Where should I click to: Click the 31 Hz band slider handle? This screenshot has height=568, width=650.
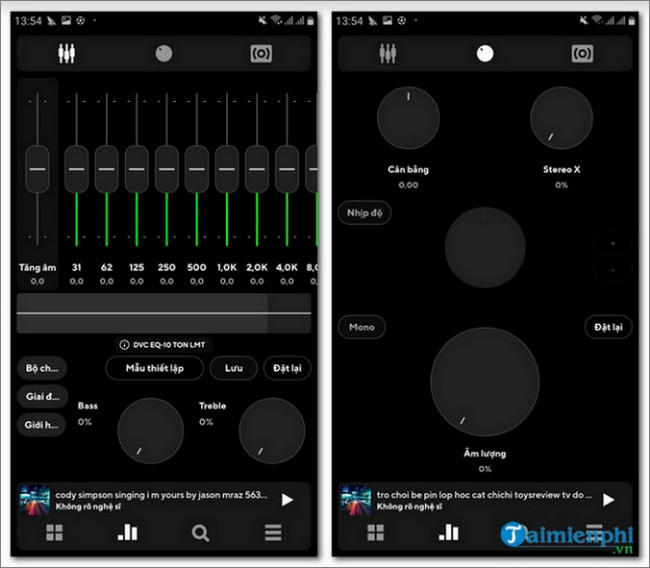[x=76, y=169]
